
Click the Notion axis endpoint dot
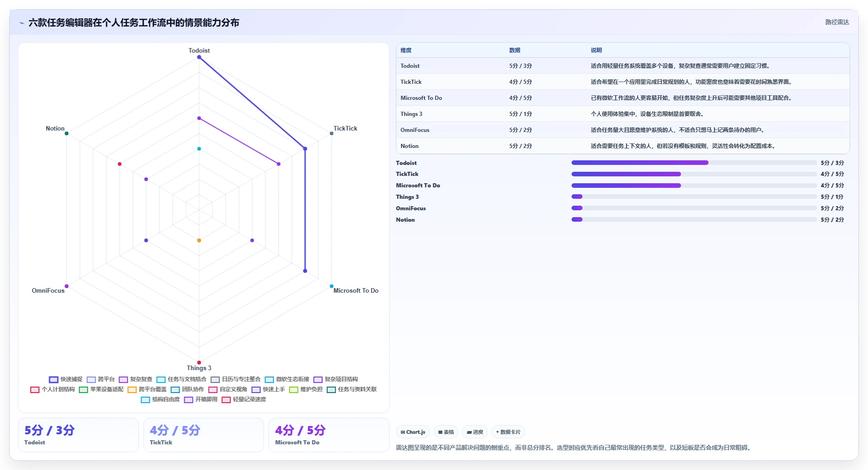[66, 133]
